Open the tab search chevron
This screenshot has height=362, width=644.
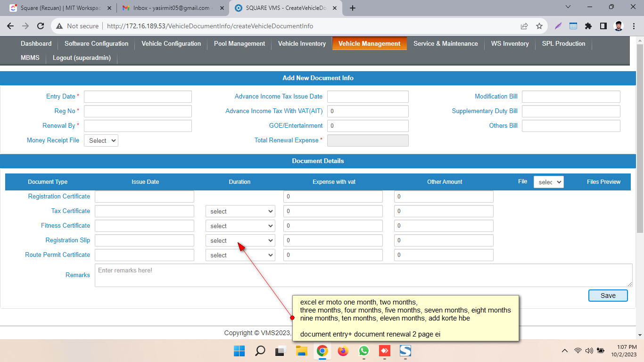[x=568, y=7]
